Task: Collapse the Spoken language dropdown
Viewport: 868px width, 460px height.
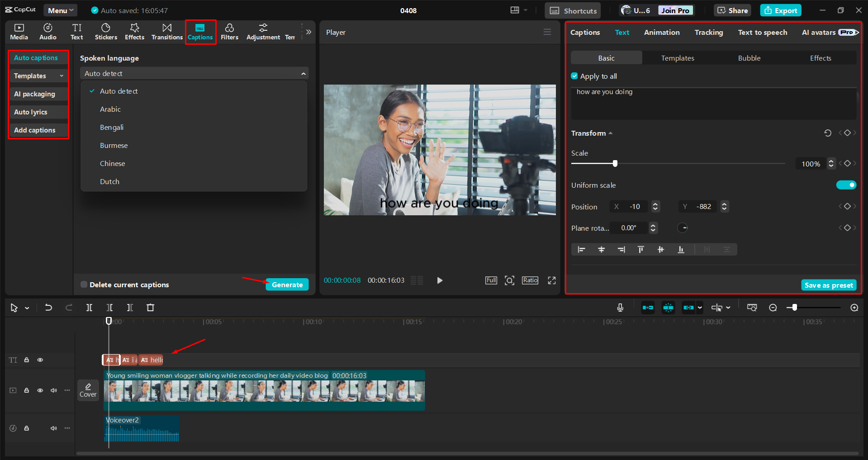Action: click(303, 73)
